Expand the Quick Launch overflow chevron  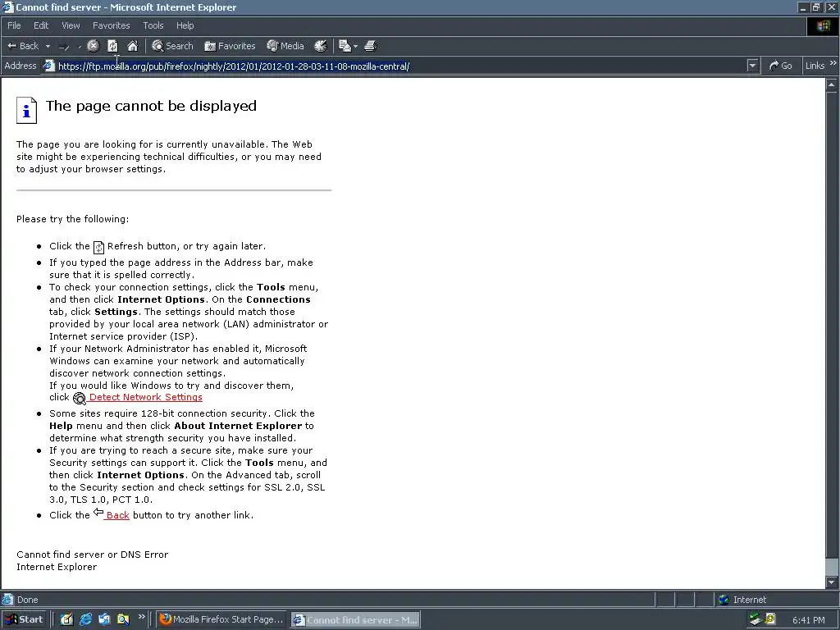(x=141, y=617)
